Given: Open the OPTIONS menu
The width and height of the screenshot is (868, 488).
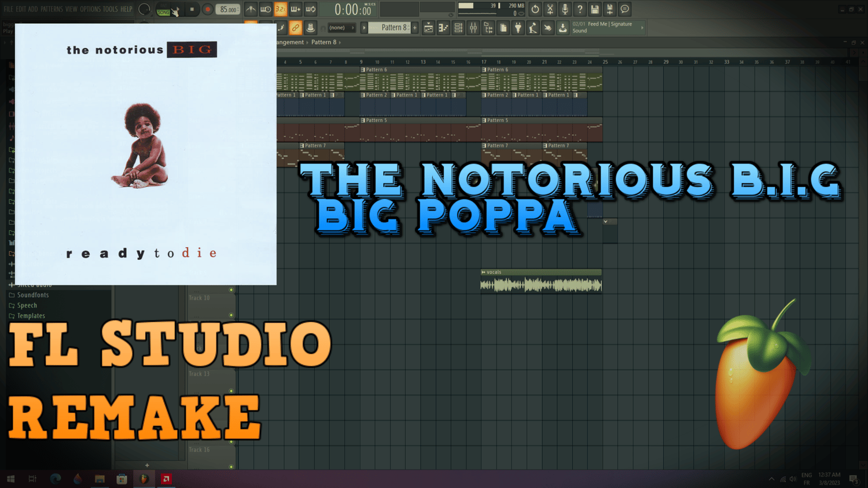Looking at the screenshot, I should tap(90, 9).
